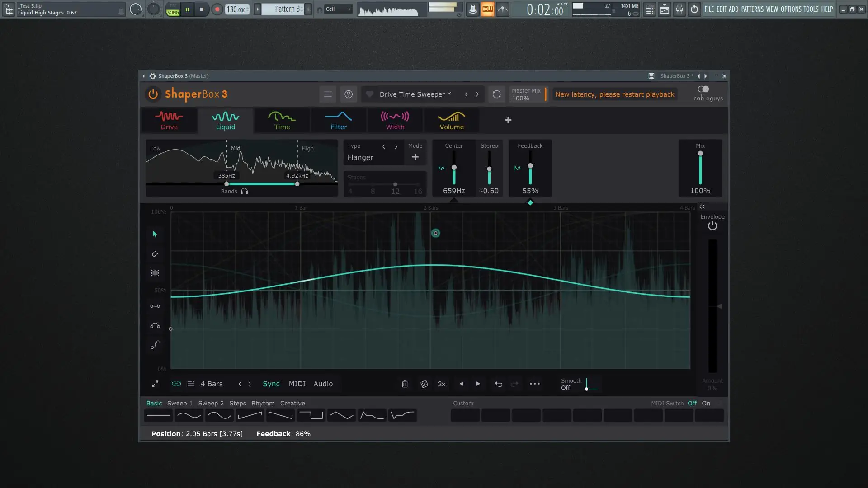
Task: Click the help question mark icon
Action: 349,94
